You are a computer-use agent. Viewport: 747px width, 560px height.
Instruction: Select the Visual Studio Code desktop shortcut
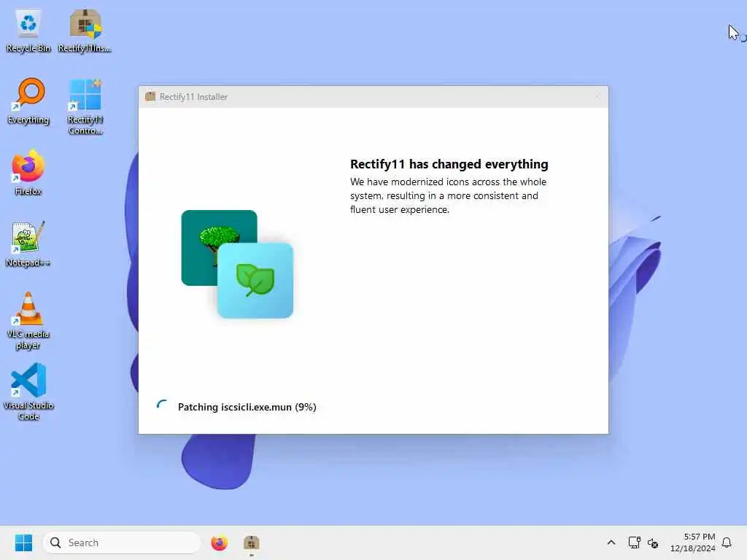click(x=28, y=392)
